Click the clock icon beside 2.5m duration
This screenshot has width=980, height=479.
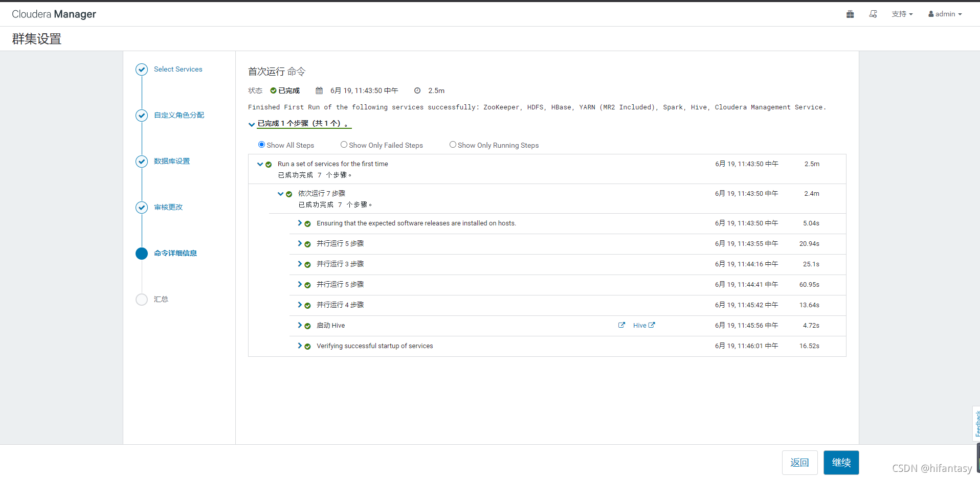click(x=417, y=90)
